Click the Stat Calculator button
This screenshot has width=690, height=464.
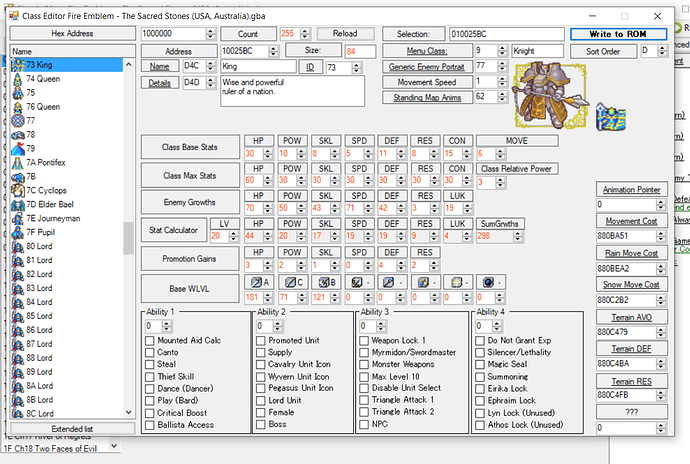coord(173,230)
